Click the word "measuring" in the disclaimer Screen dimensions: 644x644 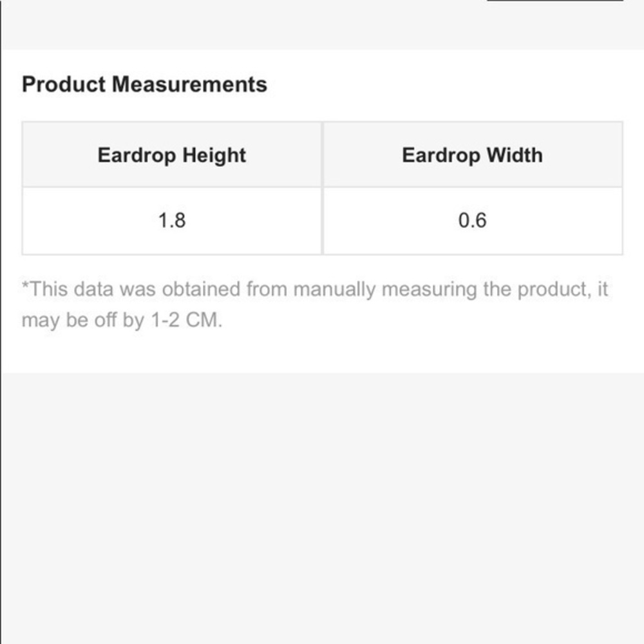429,290
